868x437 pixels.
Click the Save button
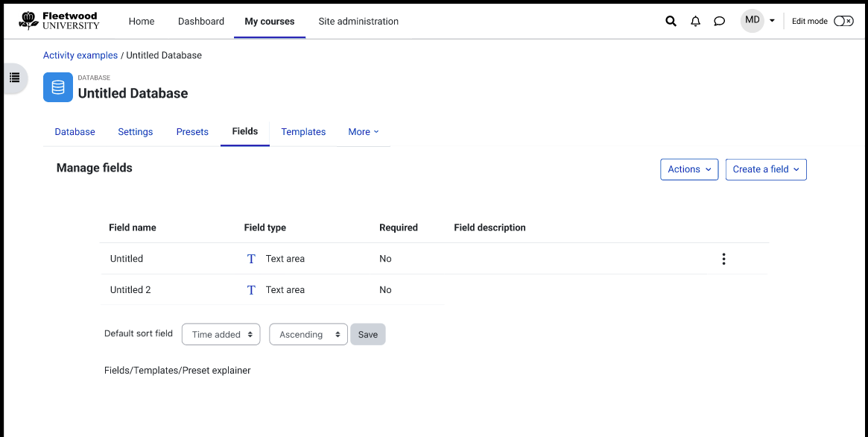tap(368, 335)
